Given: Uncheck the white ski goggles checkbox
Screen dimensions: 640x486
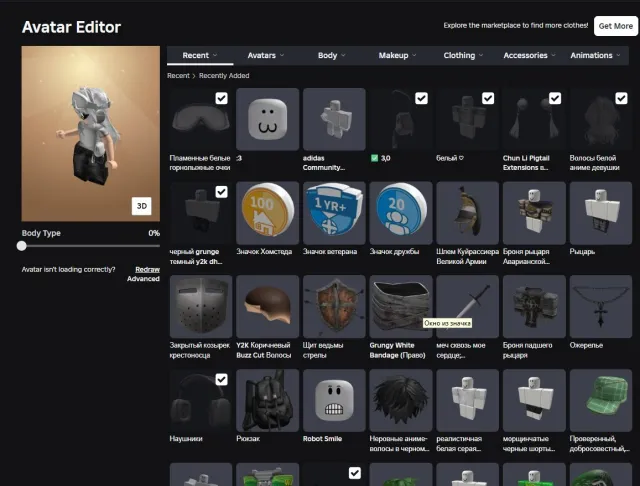Looking at the screenshot, I should tap(221, 98).
